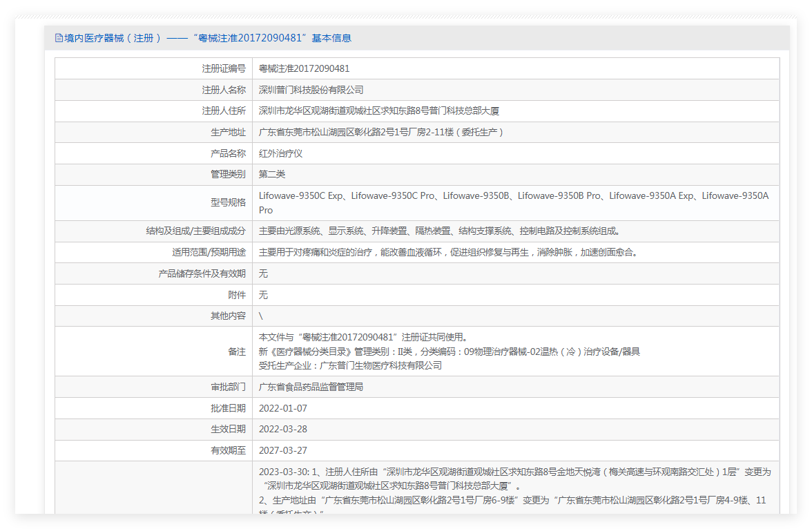
Task: Click the 适用范围/预期用途 intended use text
Action: point(447,252)
